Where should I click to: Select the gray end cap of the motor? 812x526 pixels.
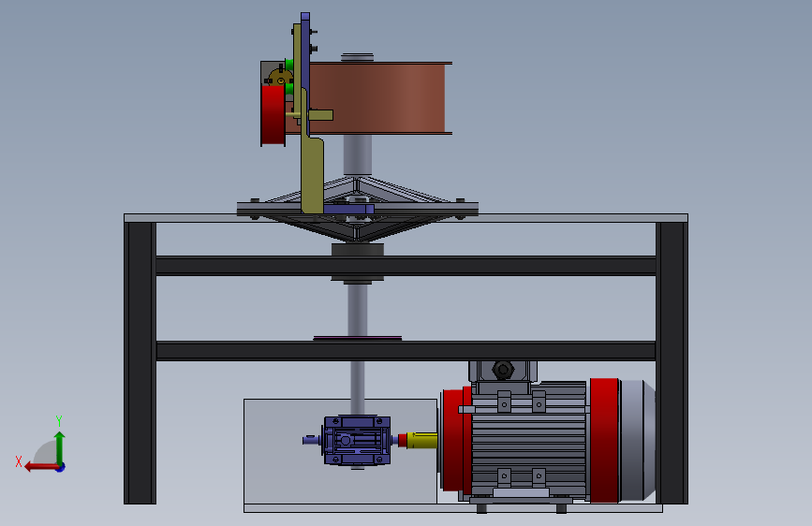pyautogui.click(x=638, y=440)
